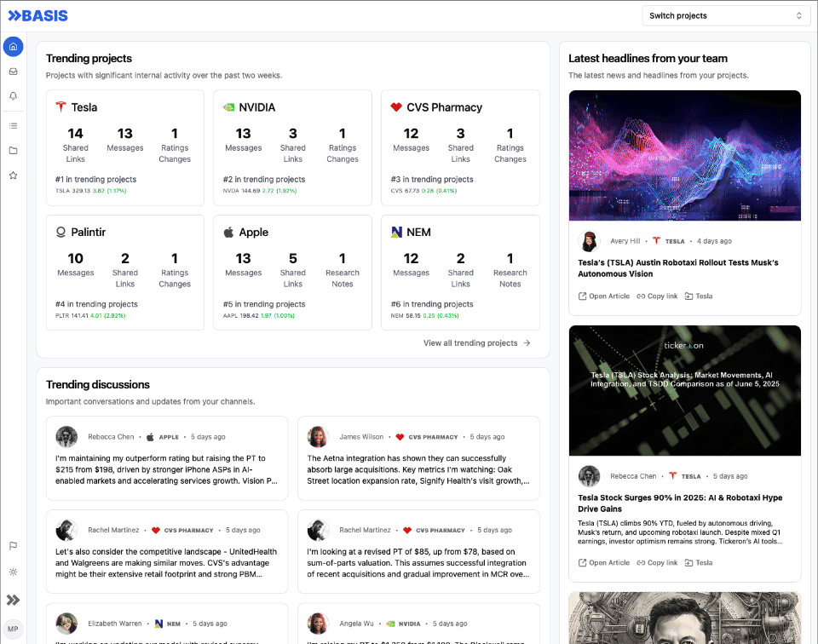Click the BASIS logo in header
818x644 pixels.
(38, 15)
